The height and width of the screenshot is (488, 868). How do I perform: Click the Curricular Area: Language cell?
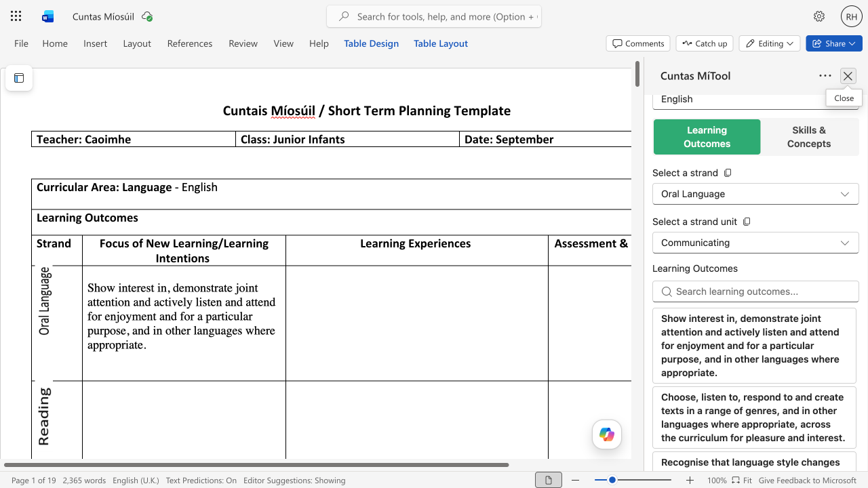tap(332, 194)
